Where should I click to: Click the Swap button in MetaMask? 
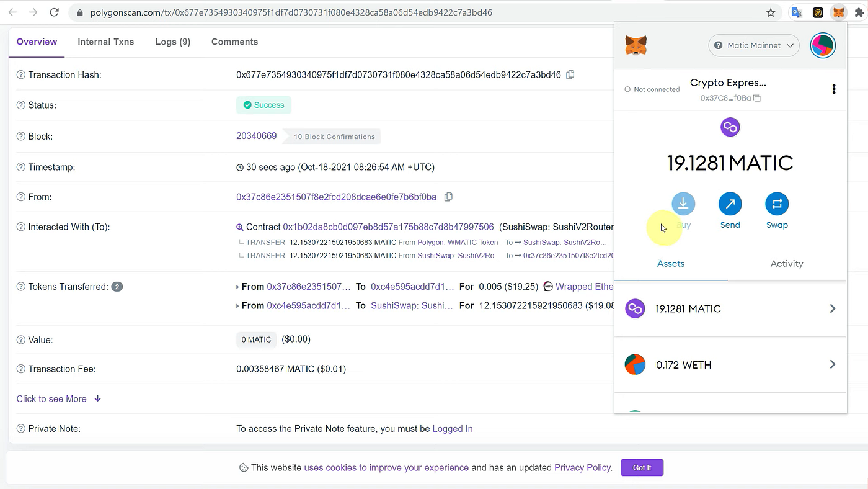[x=777, y=211]
